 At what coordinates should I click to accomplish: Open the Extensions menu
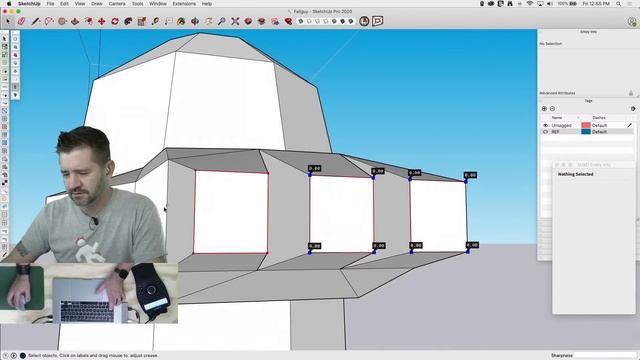pos(184,4)
